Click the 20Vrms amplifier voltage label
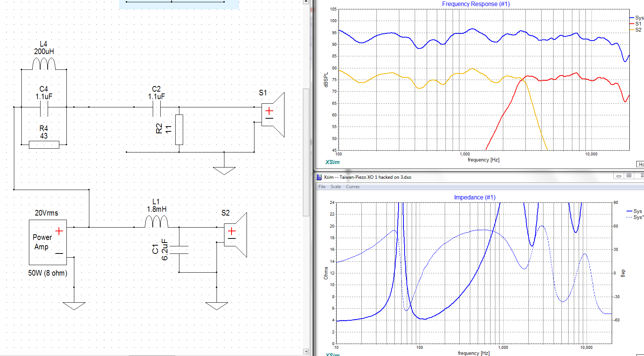 (47, 213)
